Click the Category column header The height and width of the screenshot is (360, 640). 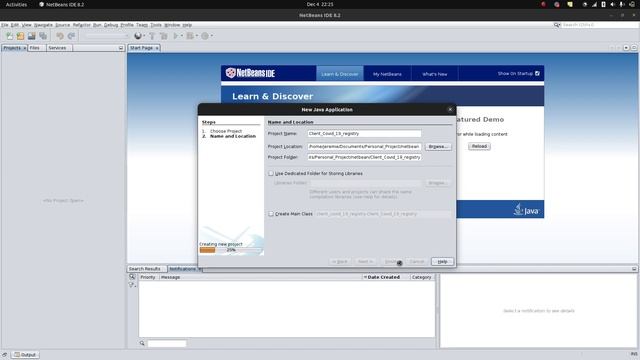coord(422,277)
